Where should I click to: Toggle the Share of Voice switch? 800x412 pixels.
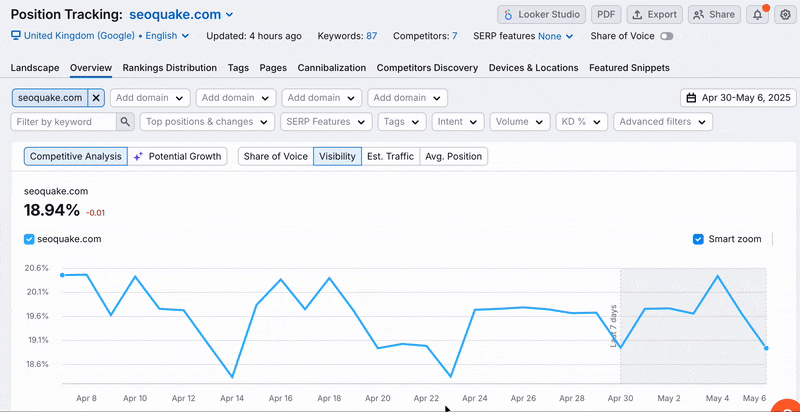[x=666, y=36]
